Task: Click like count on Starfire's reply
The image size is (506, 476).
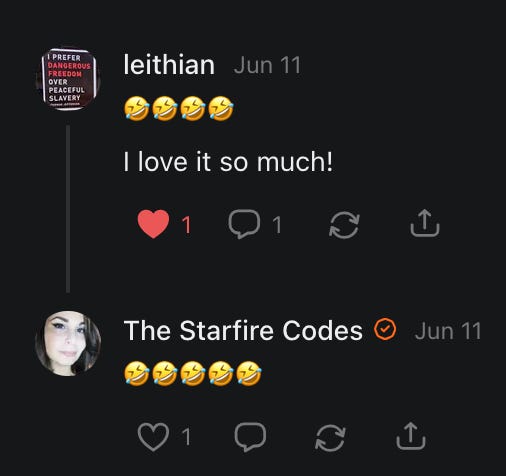Action: pyautogui.click(x=187, y=437)
